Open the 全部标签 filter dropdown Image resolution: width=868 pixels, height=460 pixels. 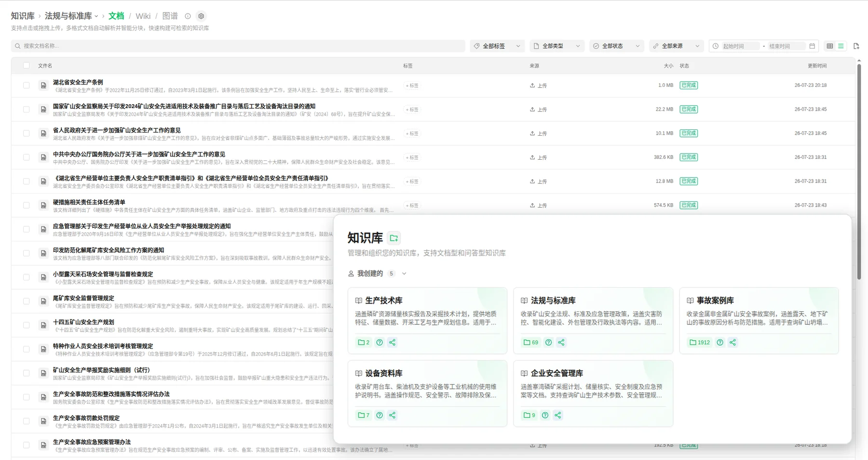[497, 46]
